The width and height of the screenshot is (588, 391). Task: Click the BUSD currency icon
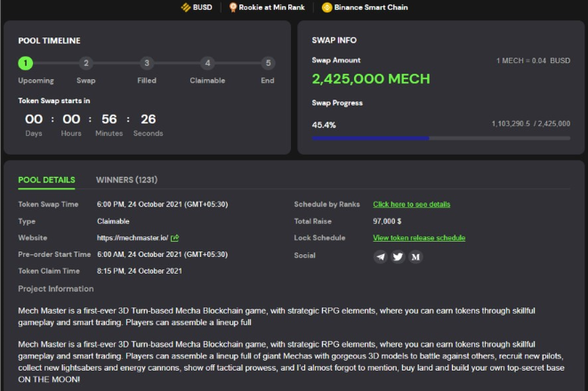(x=186, y=7)
